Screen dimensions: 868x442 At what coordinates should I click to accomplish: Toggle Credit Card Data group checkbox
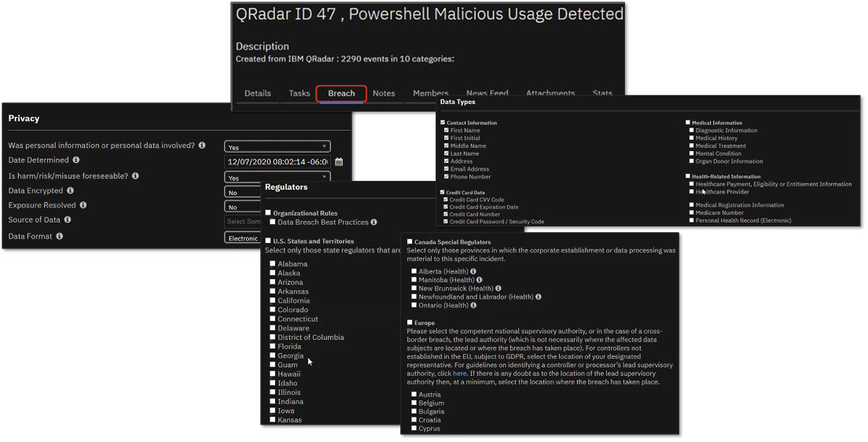(x=443, y=192)
